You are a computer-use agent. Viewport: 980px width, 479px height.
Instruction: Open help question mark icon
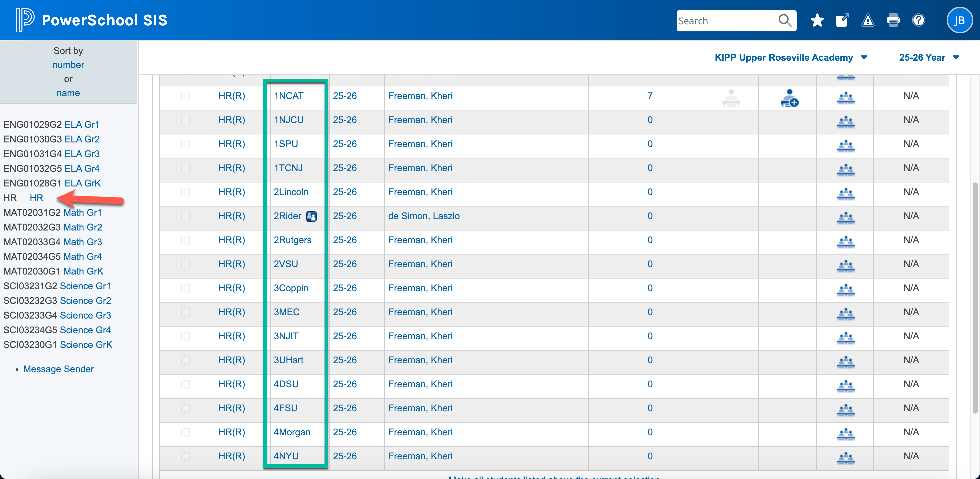[918, 20]
